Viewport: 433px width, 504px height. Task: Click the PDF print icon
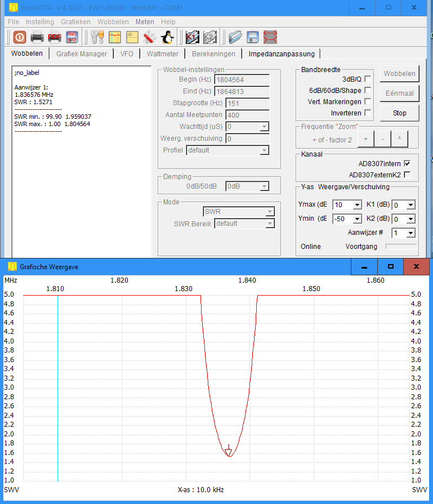(55, 37)
